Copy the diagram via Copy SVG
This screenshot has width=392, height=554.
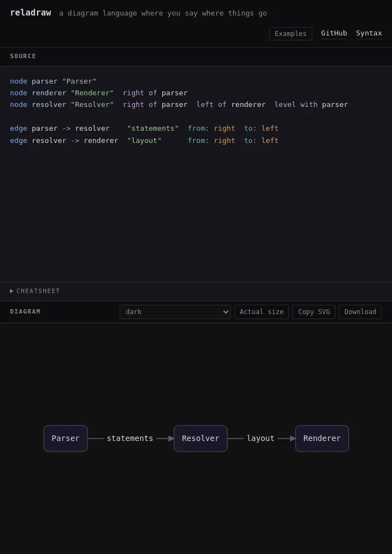(x=313, y=311)
